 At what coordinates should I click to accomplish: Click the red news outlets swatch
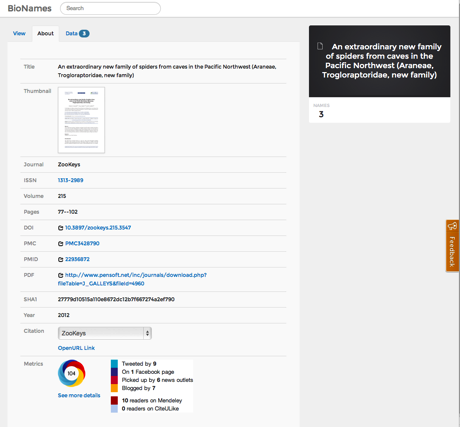tap(114, 380)
